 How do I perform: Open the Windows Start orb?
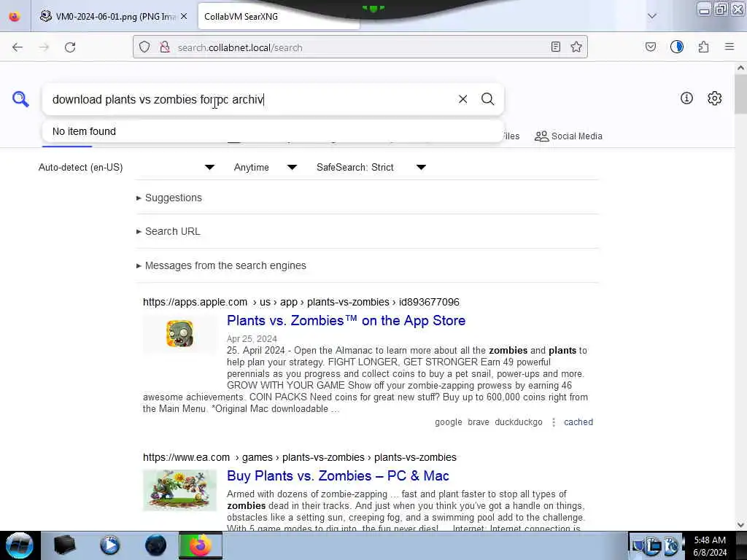20,545
